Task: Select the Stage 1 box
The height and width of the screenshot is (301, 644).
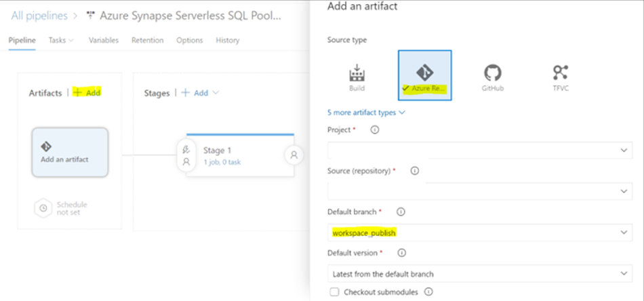Action: coord(240,155)
